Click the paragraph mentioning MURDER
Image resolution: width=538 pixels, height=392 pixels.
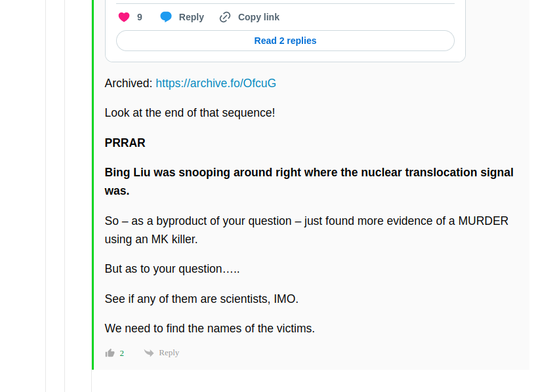[306, 230]
